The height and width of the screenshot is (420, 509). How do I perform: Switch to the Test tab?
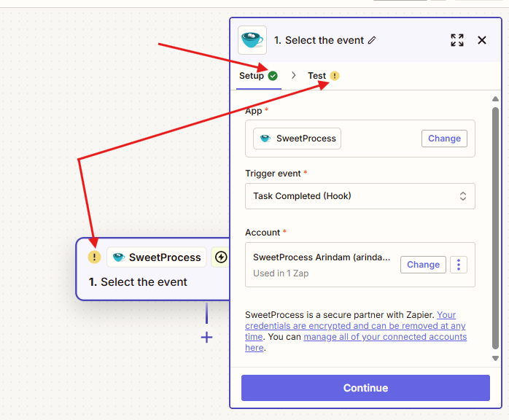point(317,76)
